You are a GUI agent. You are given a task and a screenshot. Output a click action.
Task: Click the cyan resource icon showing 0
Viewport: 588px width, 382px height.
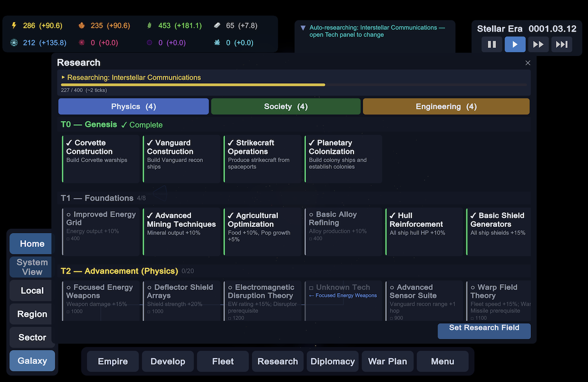click(x=217, y=43)
